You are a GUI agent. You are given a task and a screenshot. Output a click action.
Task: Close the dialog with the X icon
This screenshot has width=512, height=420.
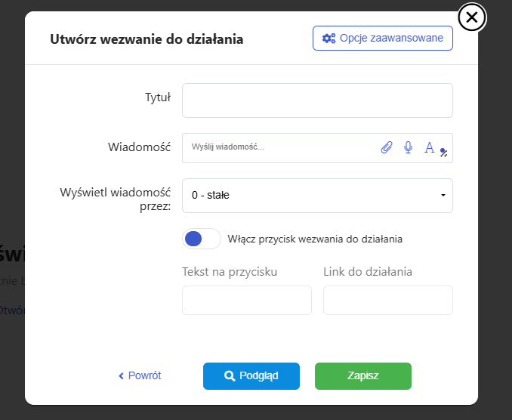click(x=471, y=17)
